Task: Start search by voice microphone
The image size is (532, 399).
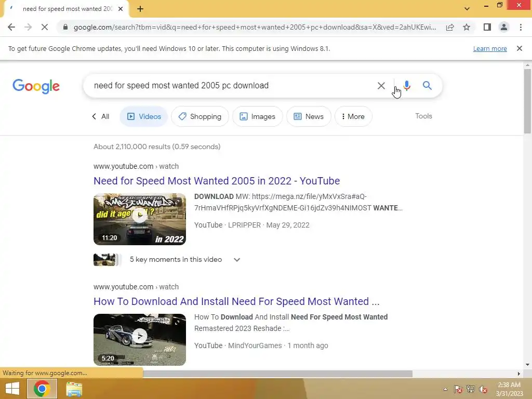Action: 407,86
